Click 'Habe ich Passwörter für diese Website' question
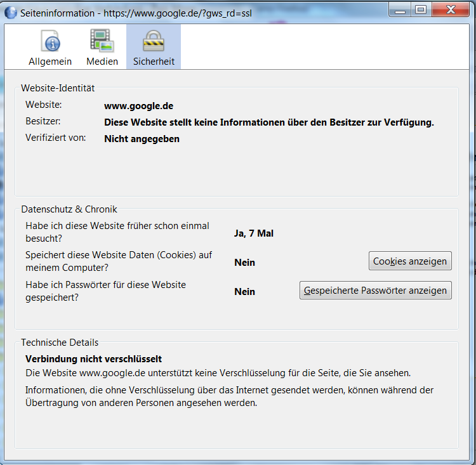 click(x=105, y=291)
